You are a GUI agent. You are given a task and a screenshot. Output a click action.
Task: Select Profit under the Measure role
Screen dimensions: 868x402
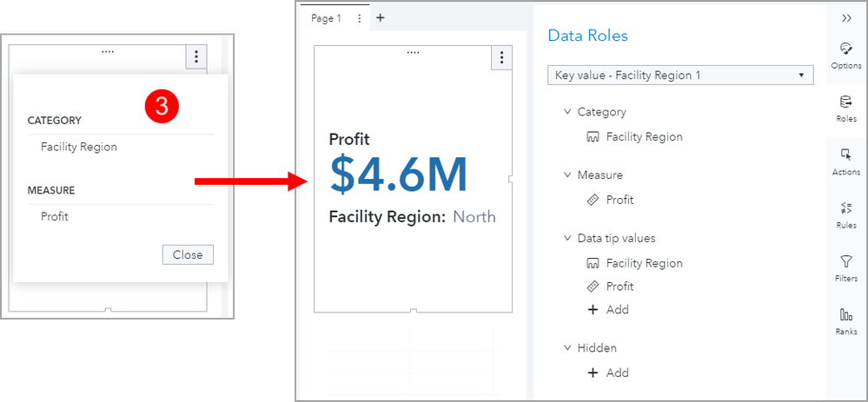tap(620, 200)
